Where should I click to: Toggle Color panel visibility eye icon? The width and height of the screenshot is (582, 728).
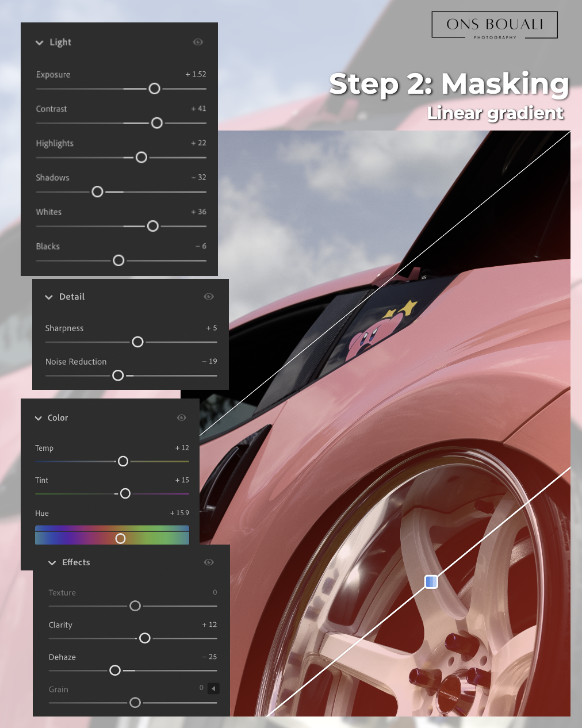pyautogui.click(x=182, y=417)
